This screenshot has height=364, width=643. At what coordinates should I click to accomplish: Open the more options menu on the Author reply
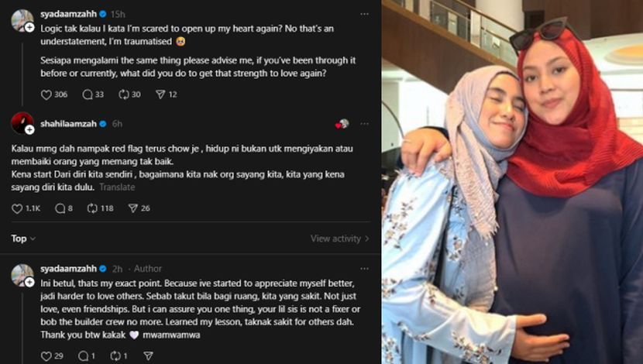click(x=364, y=269)
